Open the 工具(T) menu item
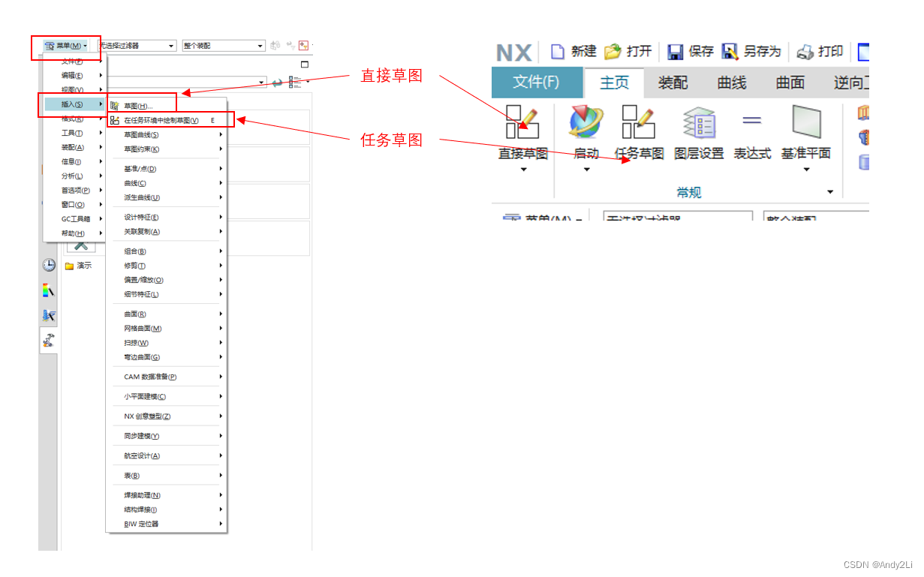Image resolution: width=924 pixels, height=577 pixels. coord(74,133)
